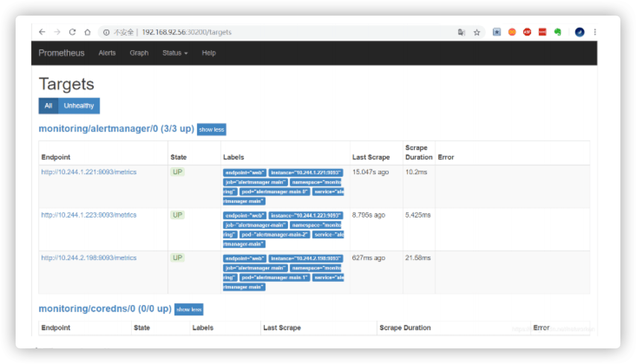
Task: Open the blue star bookmark extension
Action: 497,32
